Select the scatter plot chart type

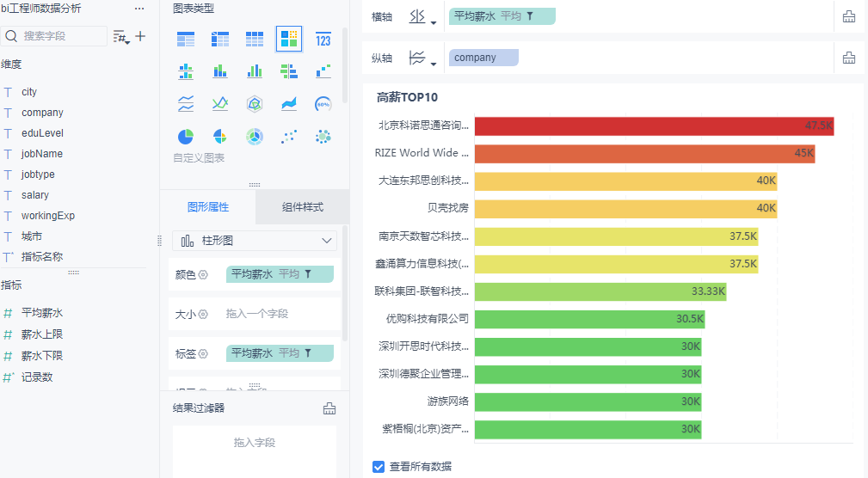289,136
